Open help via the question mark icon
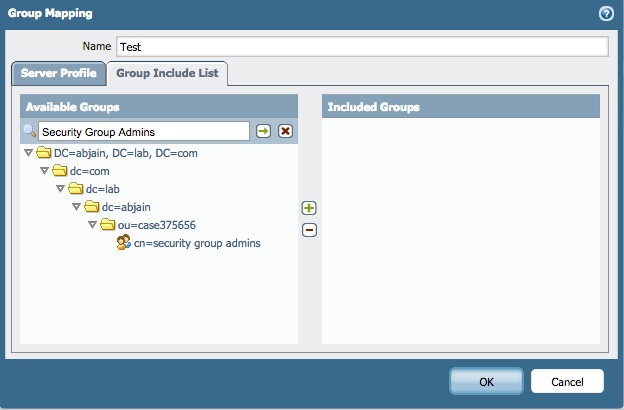Screen dimensions: 624x410 coord(606,14)
